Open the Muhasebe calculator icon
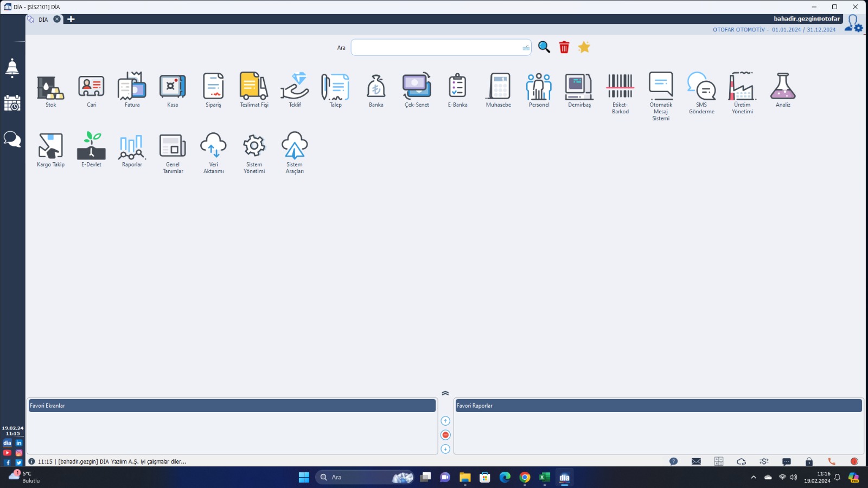This screenshot has height=488, width=868. click(x=498, y=88)
